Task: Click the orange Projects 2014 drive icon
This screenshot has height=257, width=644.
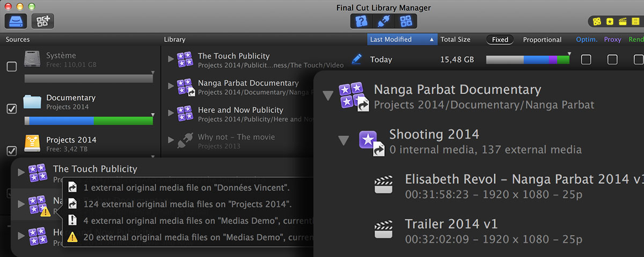Action: click(32, 144)
